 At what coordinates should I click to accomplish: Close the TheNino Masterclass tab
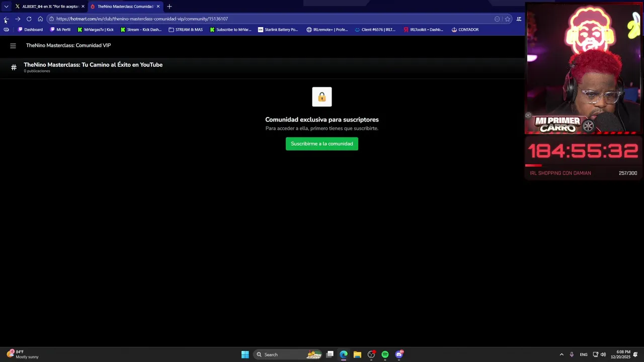[x=158, y=7]
